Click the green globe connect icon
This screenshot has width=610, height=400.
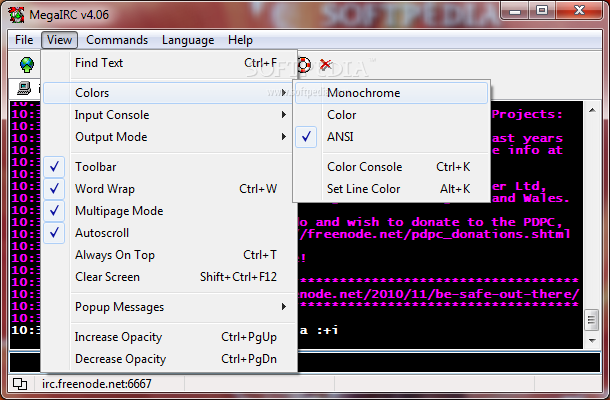[x=27, y=65]
